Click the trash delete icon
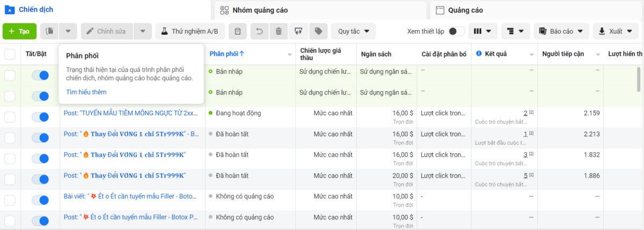Image resolution: width=644 pixels, height=230 pixels. click(x=279, y=32)
